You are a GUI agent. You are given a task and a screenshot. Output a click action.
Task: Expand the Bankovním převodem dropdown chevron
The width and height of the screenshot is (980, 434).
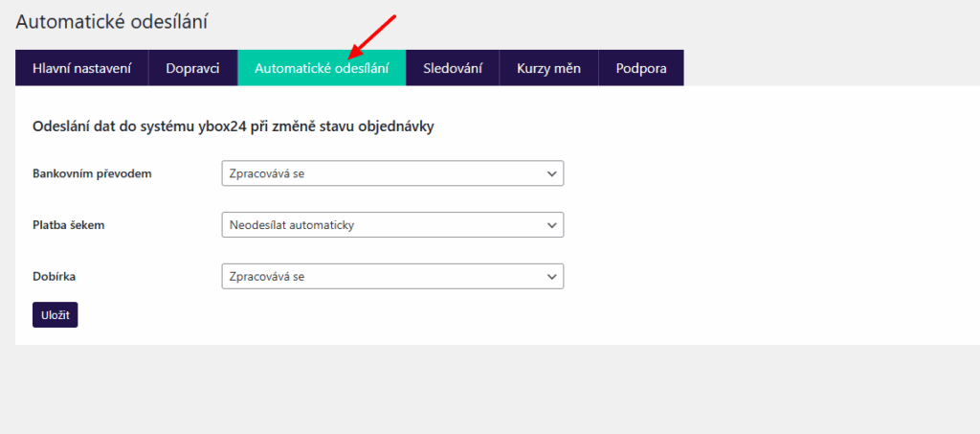[551, 173]
